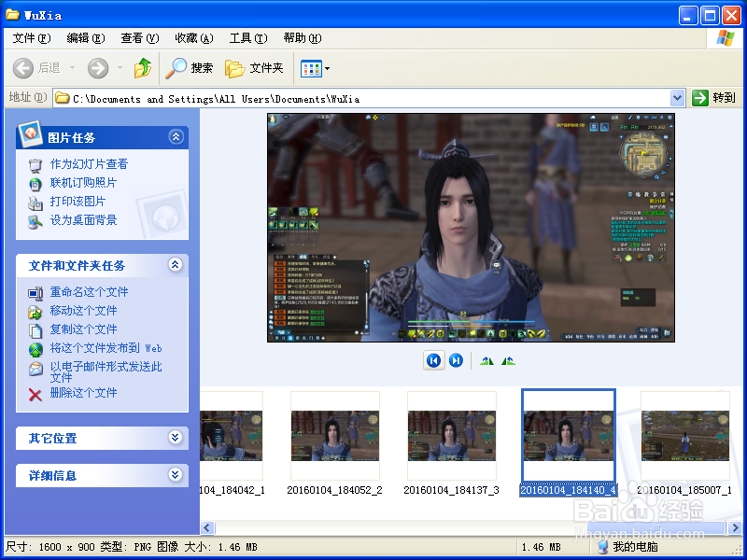Expand the 详细信息 panel

click(176, 474)
